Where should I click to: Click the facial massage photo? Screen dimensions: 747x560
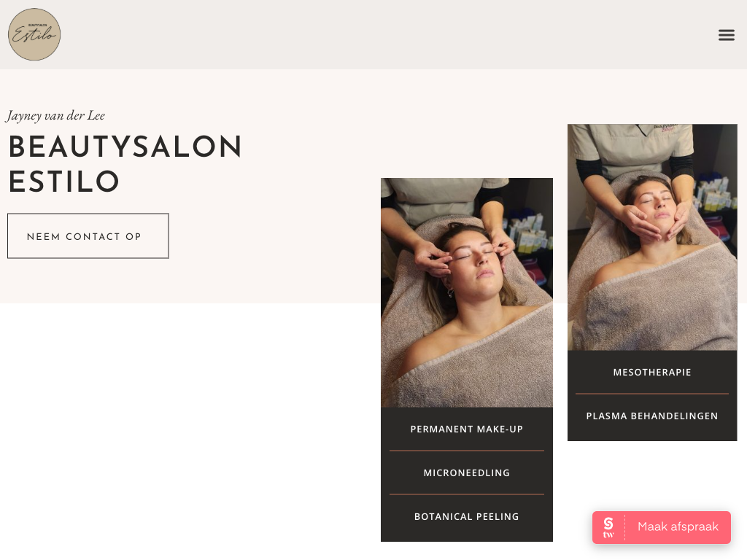pos(651,237)
